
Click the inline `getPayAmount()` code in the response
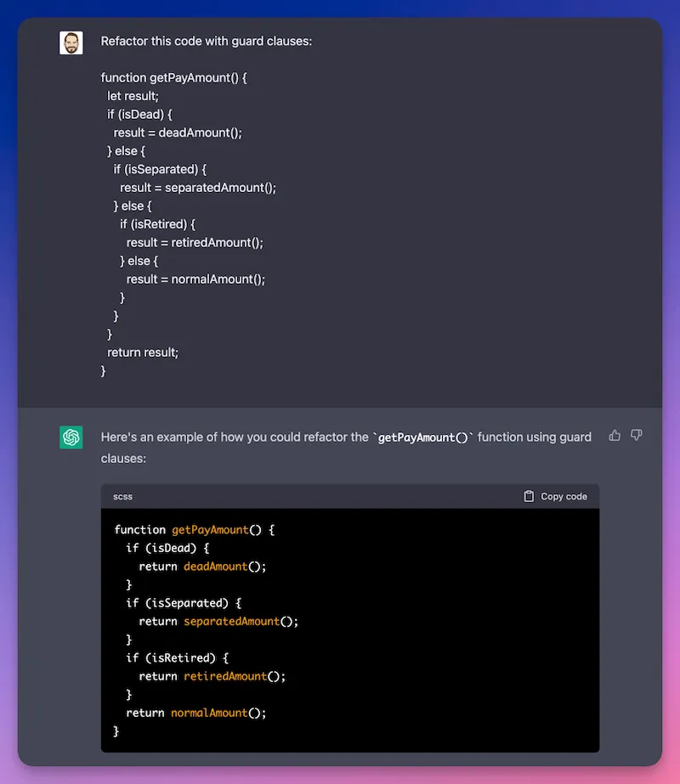[x=422, y=437]
